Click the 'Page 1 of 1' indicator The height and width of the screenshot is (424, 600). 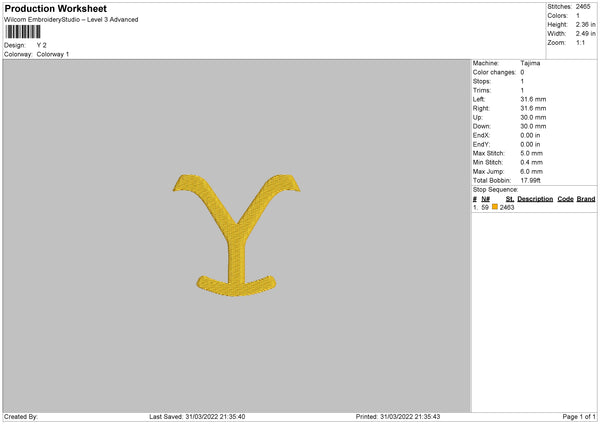click(x=579, y=417)
